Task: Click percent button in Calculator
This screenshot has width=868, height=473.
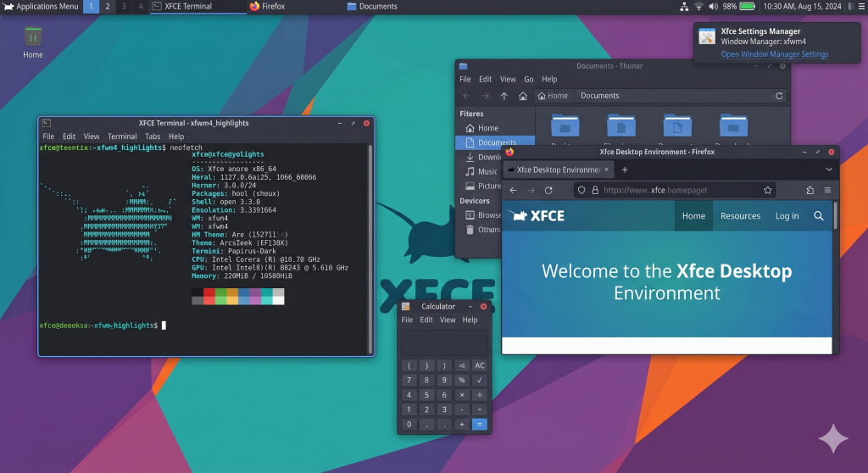Action: pos(462,380)
